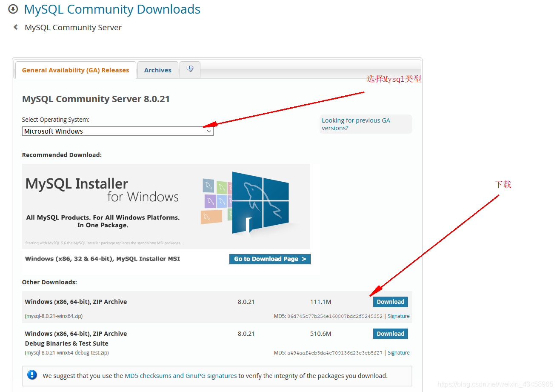The image size is (557, 392).
Task: Click the 510.6M file size text
Action: point(320,334)
